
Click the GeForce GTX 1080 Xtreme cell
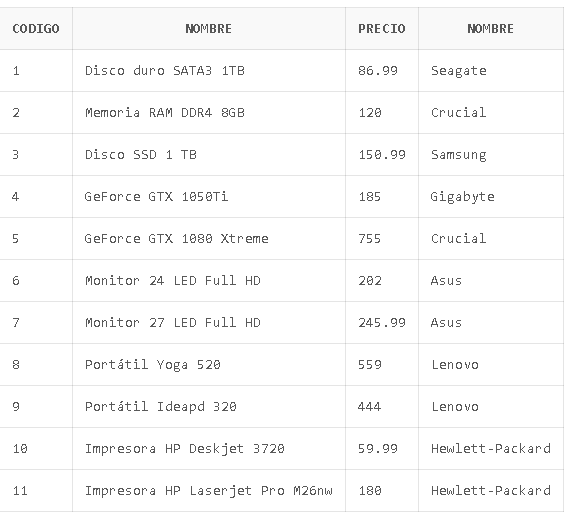(x=209, y=238)
